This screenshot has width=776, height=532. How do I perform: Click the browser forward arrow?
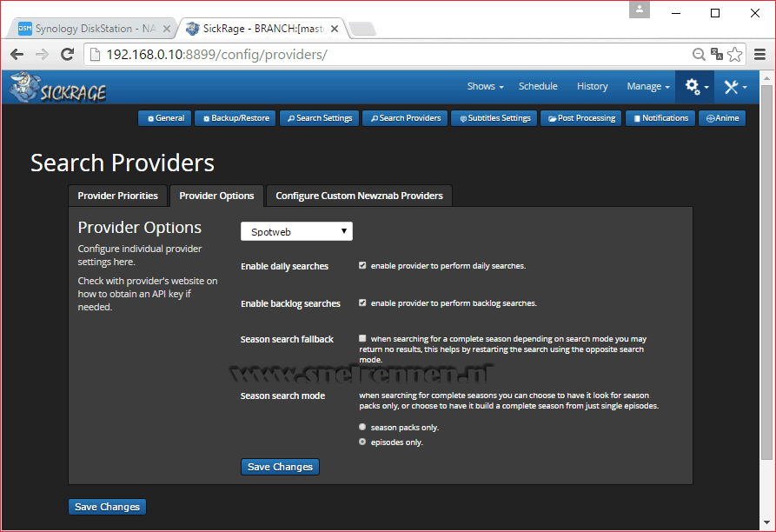tap(42, 55)
